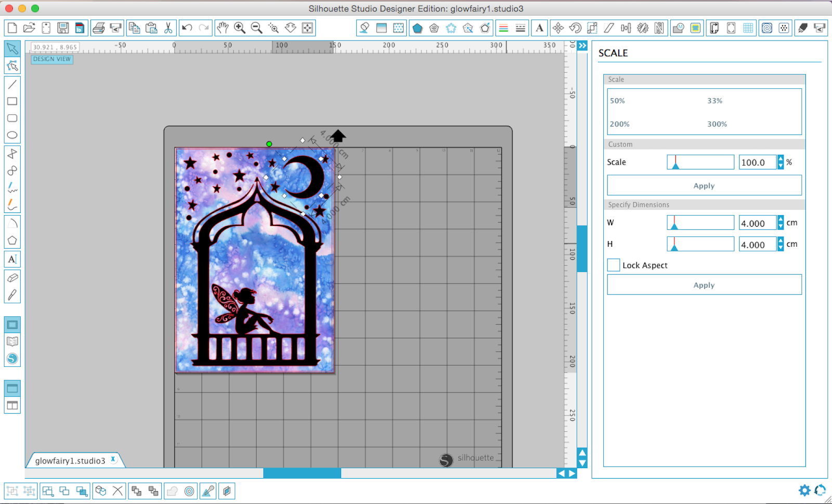Screen dimensions: 832x504
Task: Select the Edit Points tool
Action: click(12, 66)
